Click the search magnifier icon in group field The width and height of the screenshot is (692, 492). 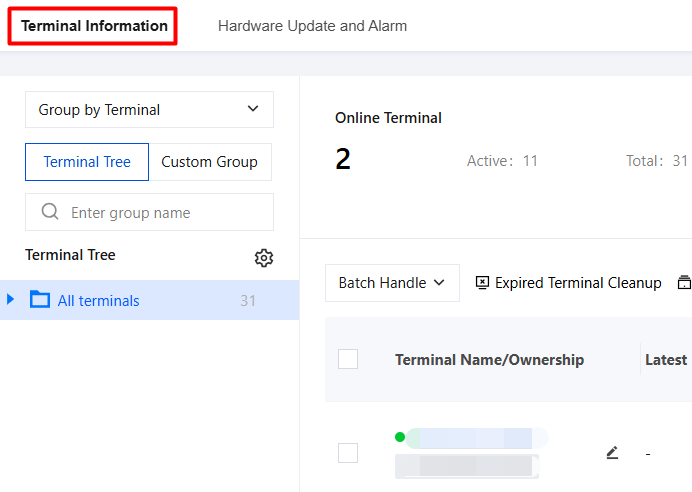50,211
